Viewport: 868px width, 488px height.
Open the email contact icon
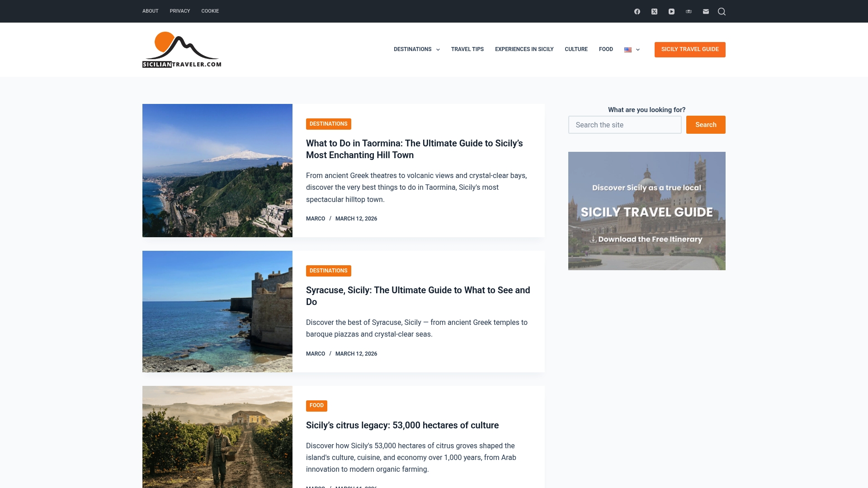706,11
